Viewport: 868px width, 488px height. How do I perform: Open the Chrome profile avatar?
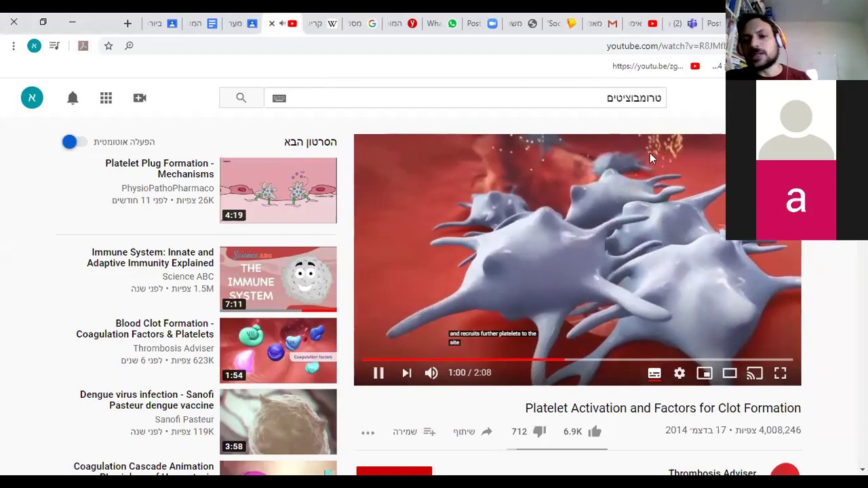(x=34, y=45)
